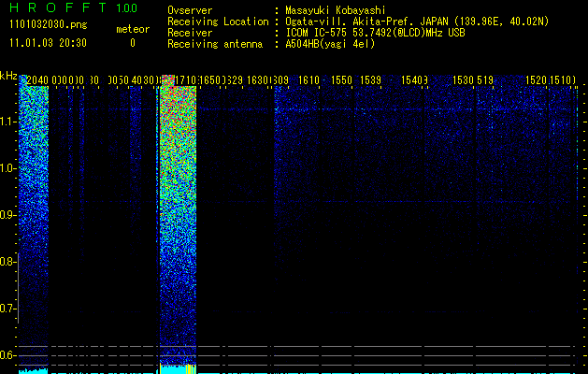Viewport: 588px width, 374px height.
Task: Click the 1530 time marker
Action: (x=464, y=80)
